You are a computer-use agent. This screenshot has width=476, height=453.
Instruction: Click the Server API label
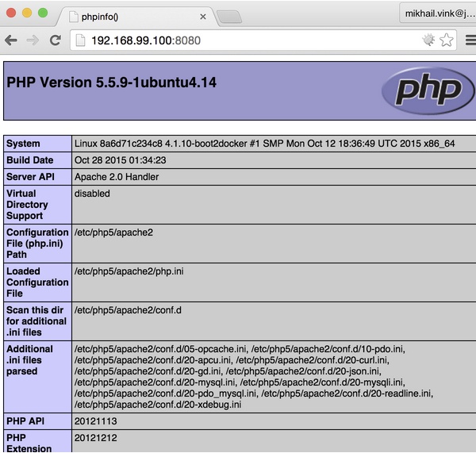coord(30,177)
